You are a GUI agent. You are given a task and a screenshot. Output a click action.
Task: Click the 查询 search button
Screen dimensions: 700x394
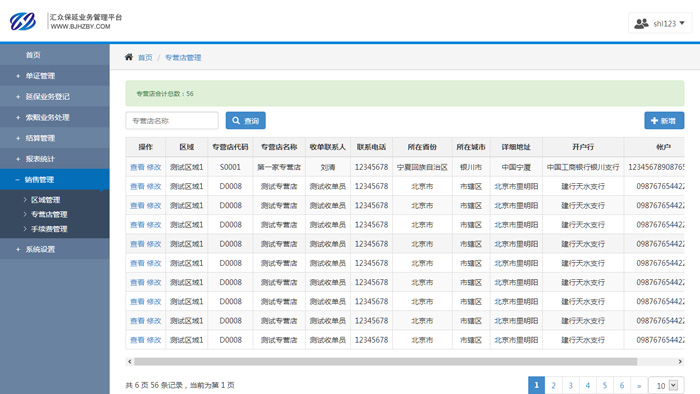click(246, 120)
